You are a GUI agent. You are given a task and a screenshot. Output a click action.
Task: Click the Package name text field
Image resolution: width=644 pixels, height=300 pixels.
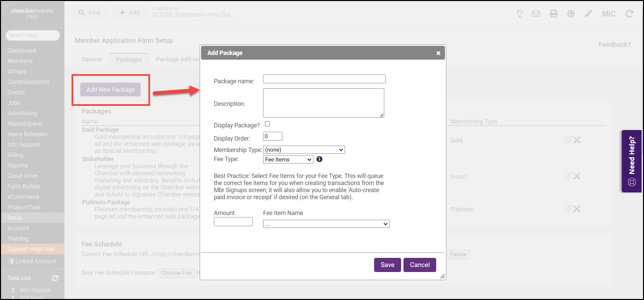pos(324,79)
